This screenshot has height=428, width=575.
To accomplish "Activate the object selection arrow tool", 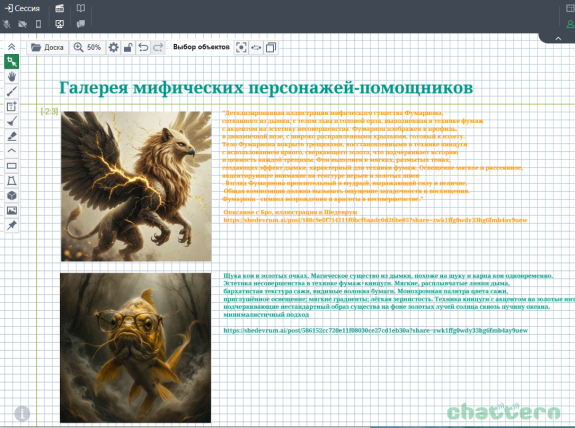I will pyautogui.click(x=12, y=62).
